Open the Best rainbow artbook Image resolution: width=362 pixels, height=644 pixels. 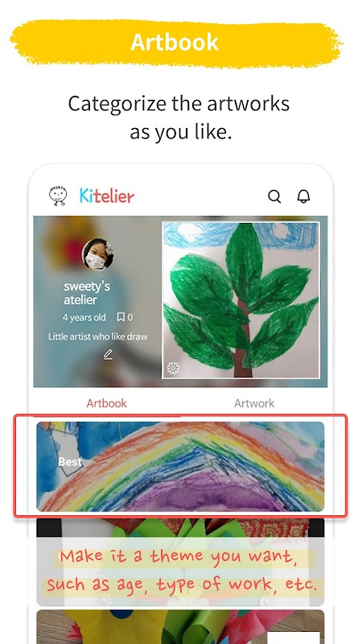point(180,466)
